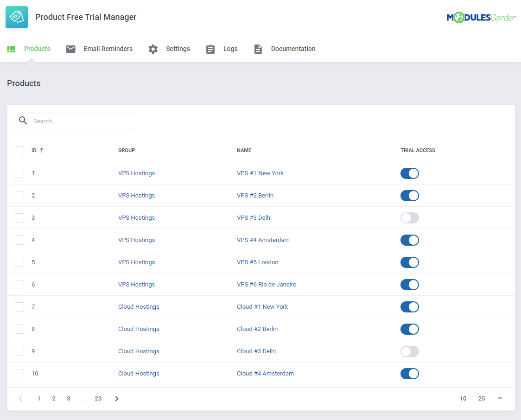521x420 pixels.
Task: Open VPS #2 Berlin product link
Action: pyautogui.click(x=255, y=195)
